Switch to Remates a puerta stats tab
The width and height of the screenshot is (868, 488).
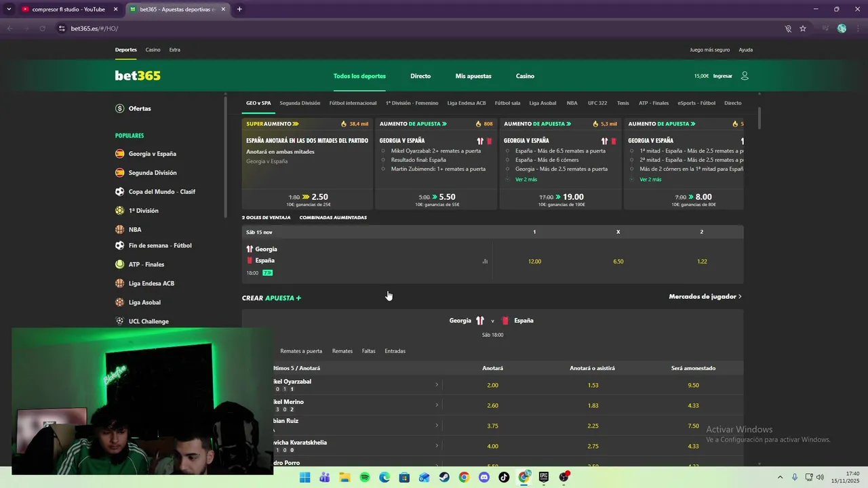point(301,351)
